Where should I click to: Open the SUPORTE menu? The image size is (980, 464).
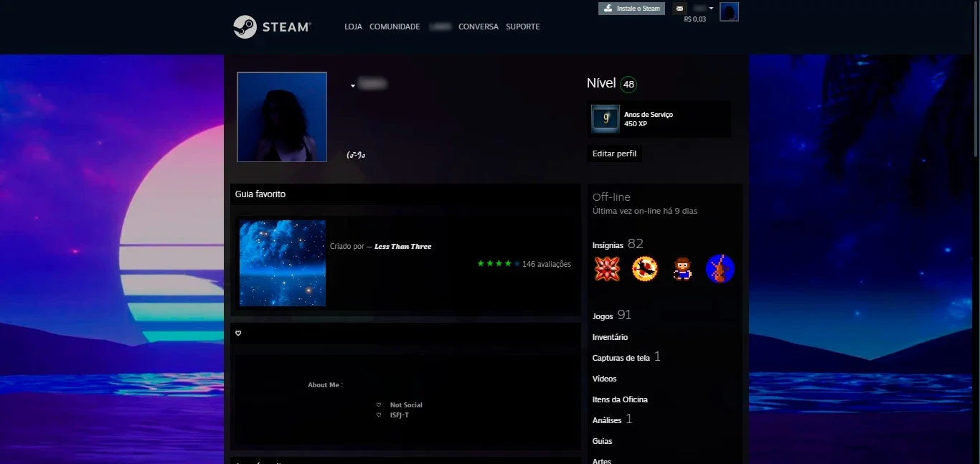tap(523, 27)
